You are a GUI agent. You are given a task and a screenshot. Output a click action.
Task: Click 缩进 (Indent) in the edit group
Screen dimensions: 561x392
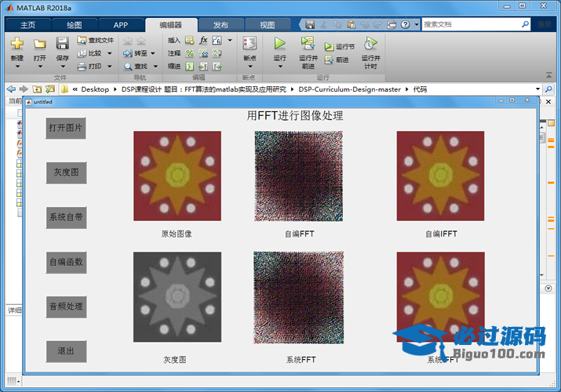pos(174,67)
